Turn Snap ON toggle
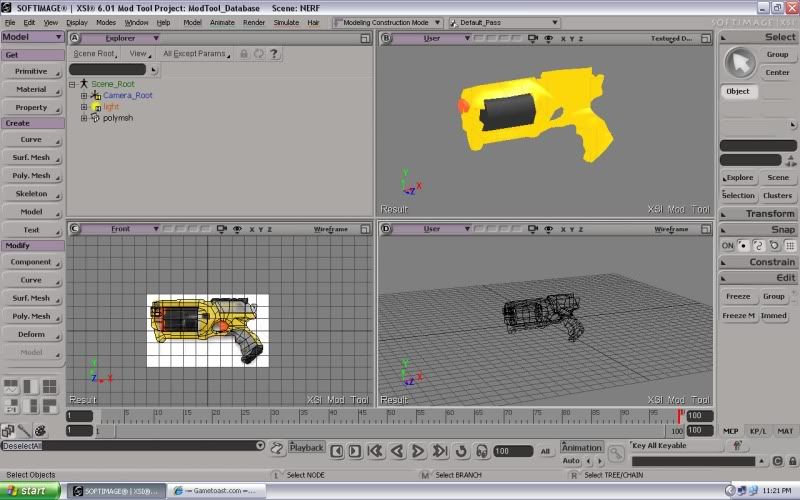This screenshot has height=500, width=800. point(728,245)
